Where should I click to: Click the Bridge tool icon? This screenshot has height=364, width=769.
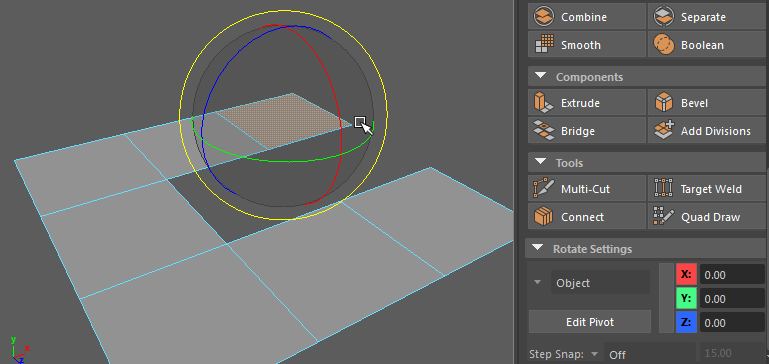[x=543, y=131]
